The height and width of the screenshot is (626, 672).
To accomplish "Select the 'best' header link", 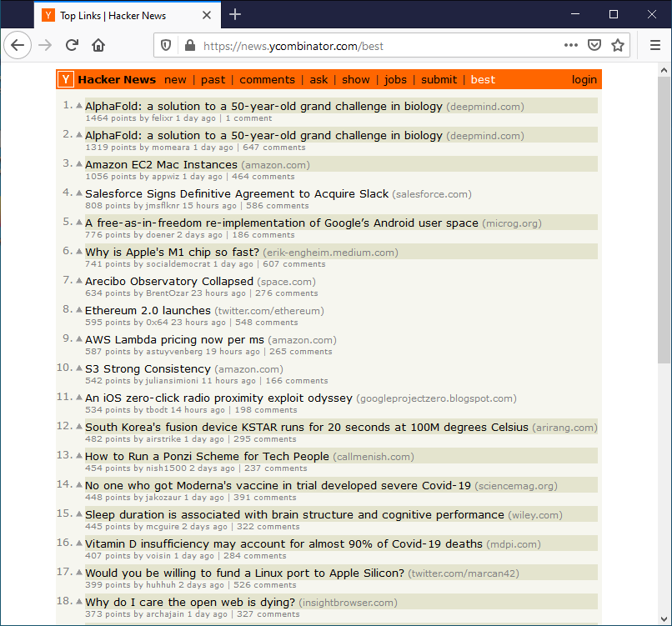I will (483, 80).
